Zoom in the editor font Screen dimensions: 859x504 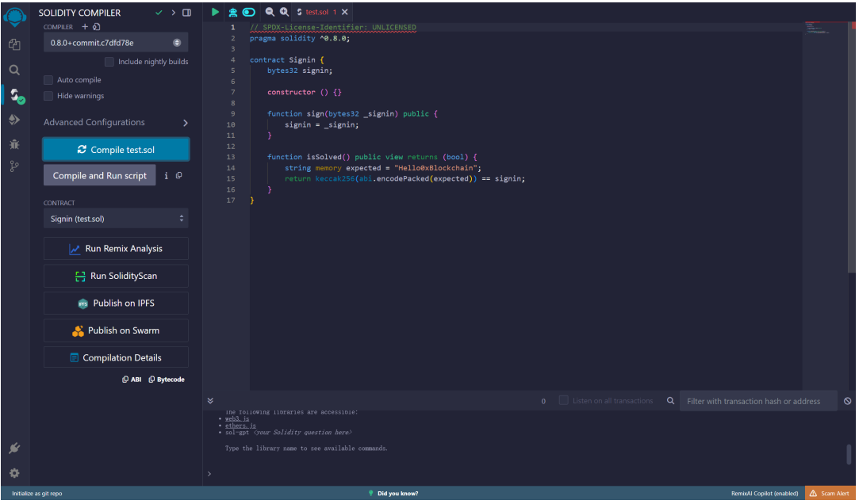[x=284, y=12]
